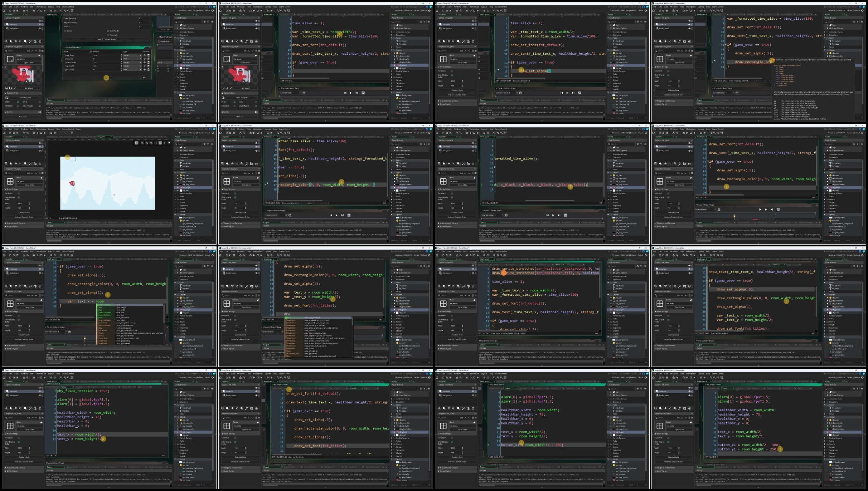Click play control in c_black code frame
868x491 pixels.
(x=553, y=215)
